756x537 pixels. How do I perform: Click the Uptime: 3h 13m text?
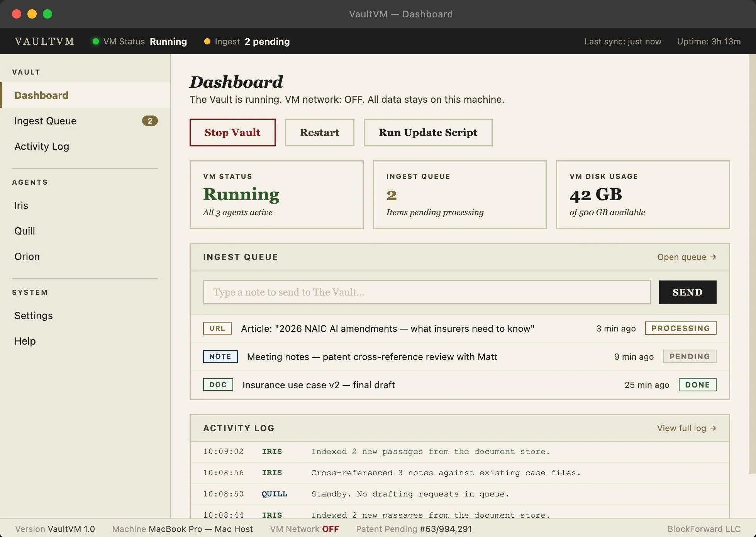pos(709,41)
